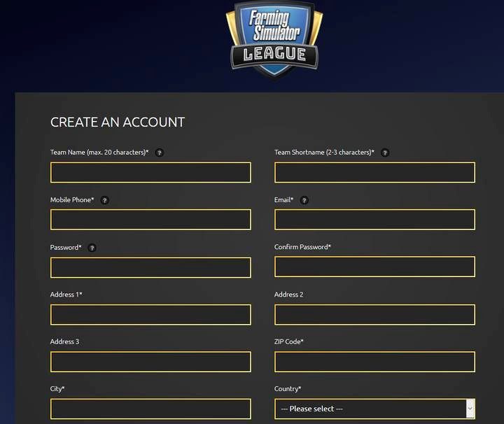This screenshot has height=424, width=504.
Task: Click the ZIP Code input box
Action: coord(374,362)
